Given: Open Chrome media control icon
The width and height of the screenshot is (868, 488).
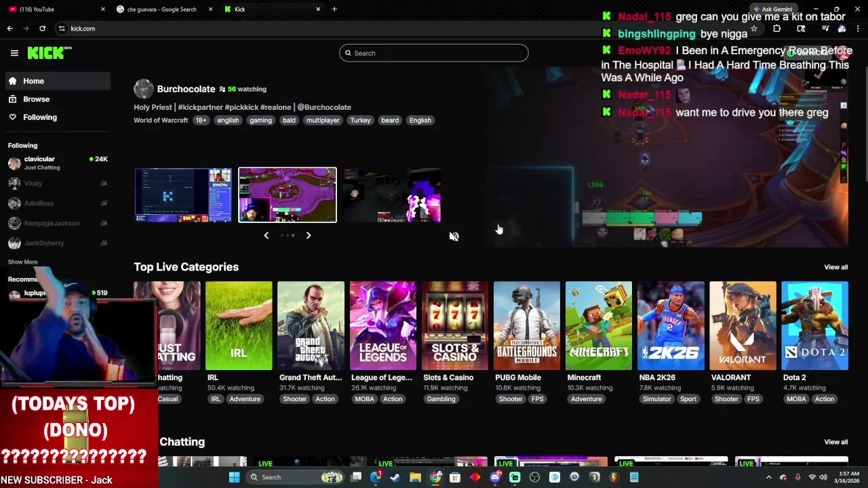Looking at the screenshot, I should click(825, 28).
